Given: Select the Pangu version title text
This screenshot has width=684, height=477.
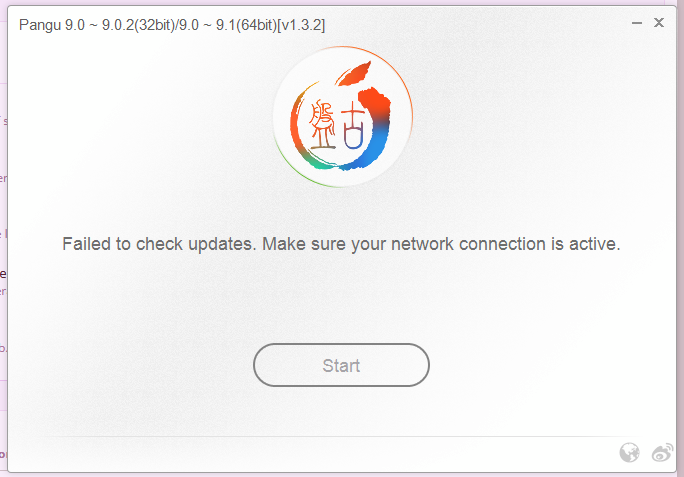Looking at the screenshot, I should (x=172, y=25).
